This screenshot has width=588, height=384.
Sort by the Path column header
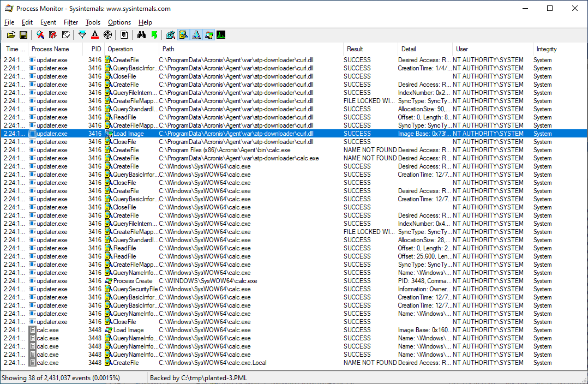tap(251, 49)
